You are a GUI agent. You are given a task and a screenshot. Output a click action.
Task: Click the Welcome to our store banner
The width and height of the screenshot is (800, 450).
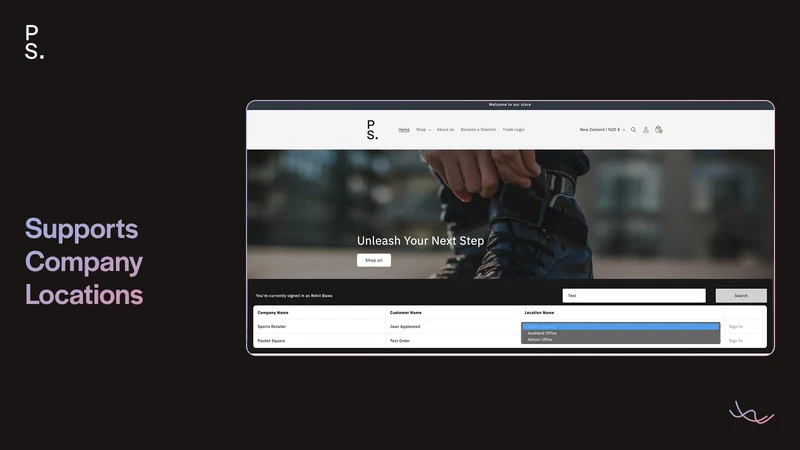tap(510, 105)
